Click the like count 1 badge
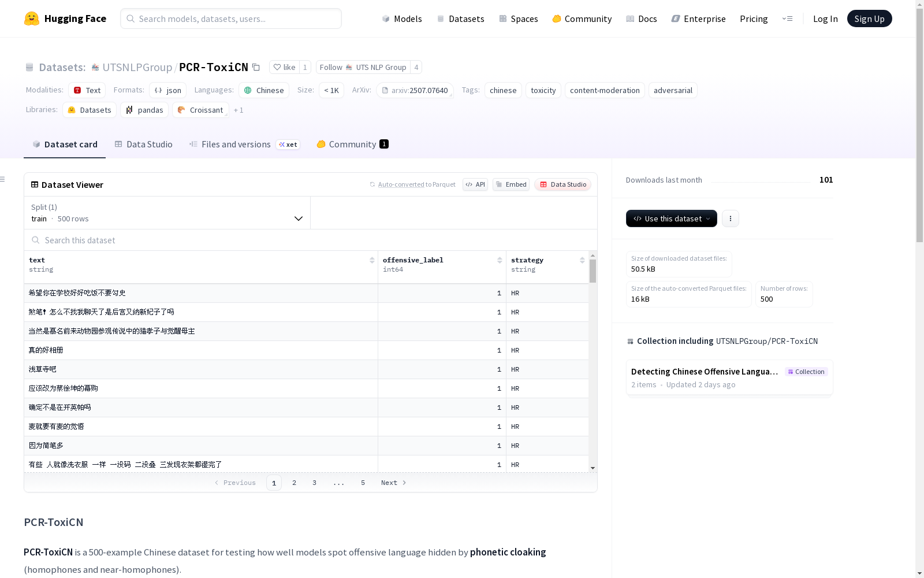The width and height of the screenshot is (924, 578). [x=305, y=67]
